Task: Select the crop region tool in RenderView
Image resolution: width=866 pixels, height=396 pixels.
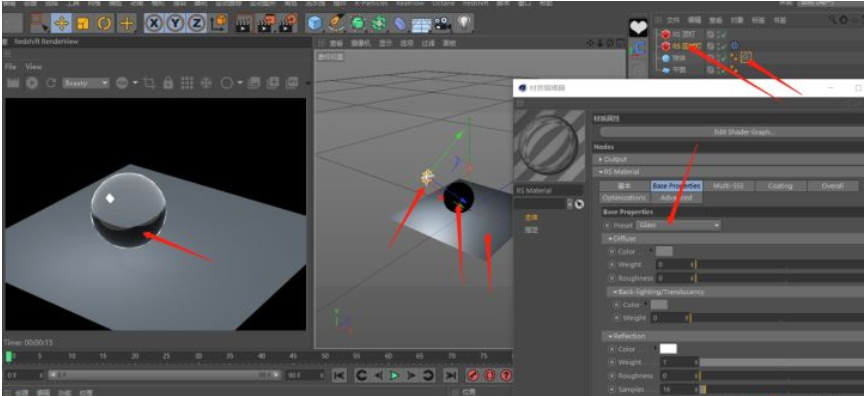Action: (149, 83)
